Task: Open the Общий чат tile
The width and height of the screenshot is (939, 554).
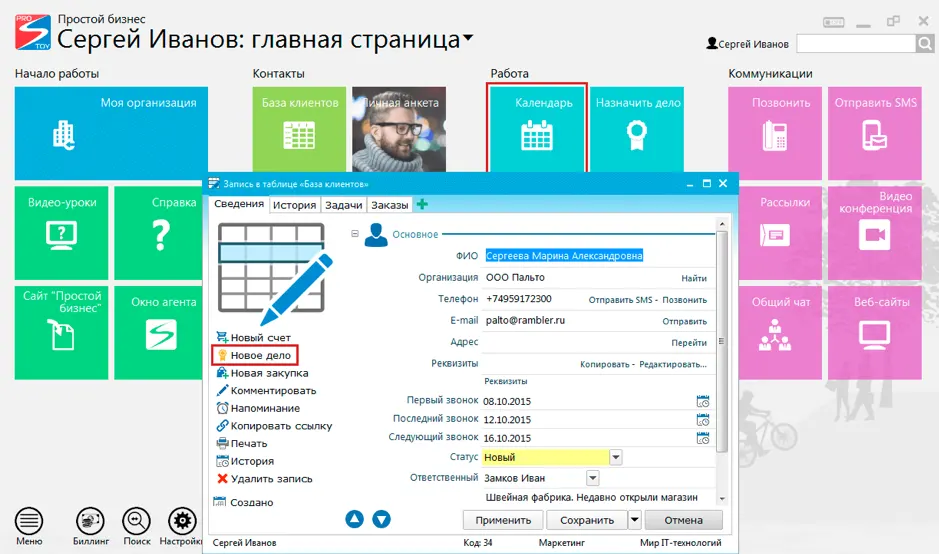Action: point(780,332)
